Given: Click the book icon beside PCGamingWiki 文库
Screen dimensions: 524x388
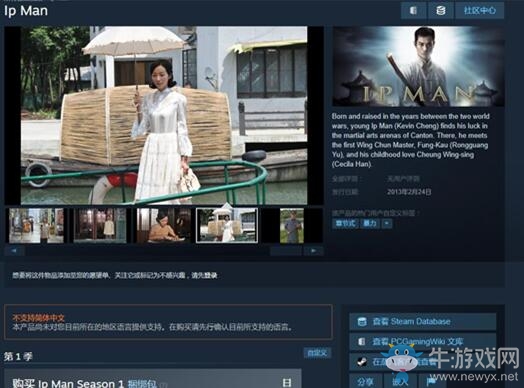Looking at the screenshot, I should coord(362,342).
